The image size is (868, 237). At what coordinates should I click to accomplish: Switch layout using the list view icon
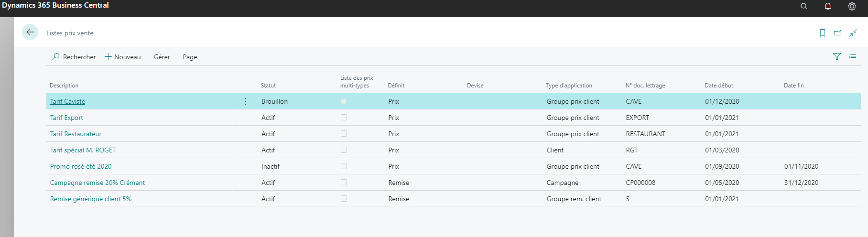pos(853,56)
